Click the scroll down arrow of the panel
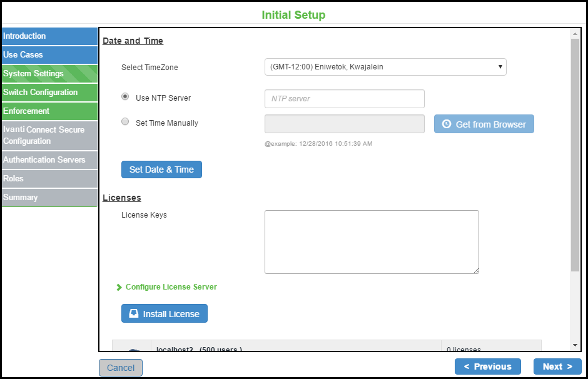This screenshot has width=588, height=379. pos(575,345)
